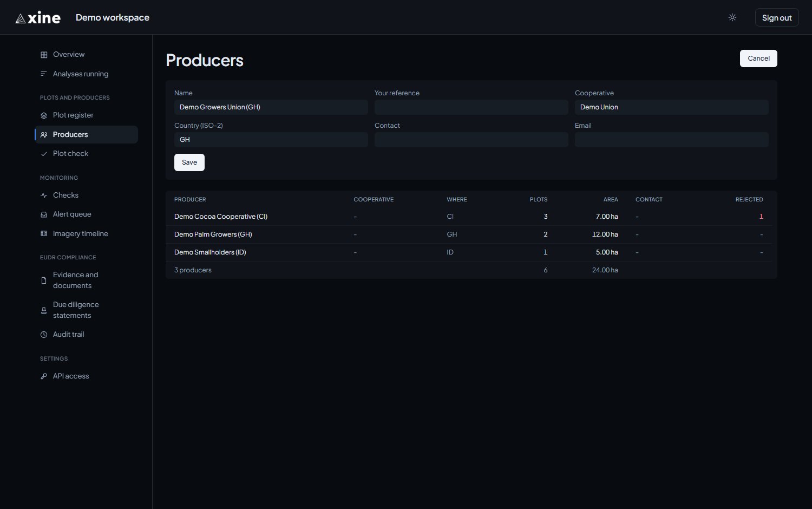This screenshot has width=812, height=509.
Task: Click the 12.00 ha area value
Action: click(x=605, y=234)
